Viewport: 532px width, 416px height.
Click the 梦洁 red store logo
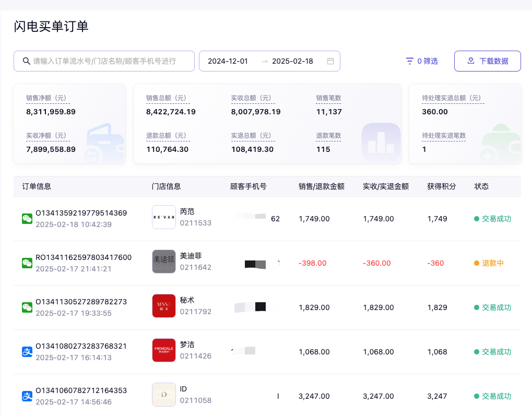[x=163, y=350]
